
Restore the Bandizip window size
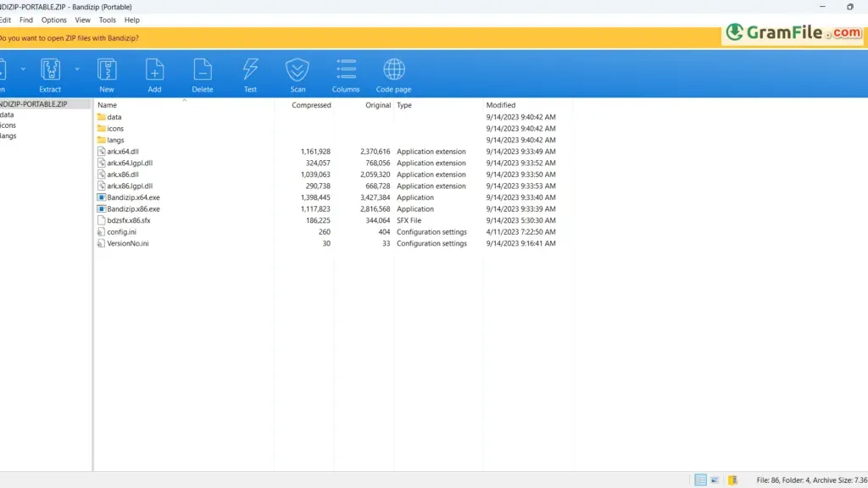pyautogui.click(x=850, y=7)
